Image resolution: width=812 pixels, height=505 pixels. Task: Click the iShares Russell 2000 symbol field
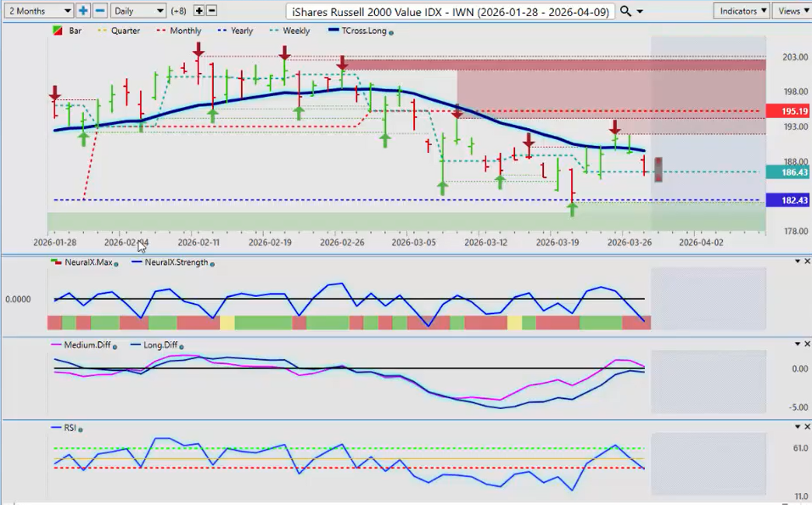point(450,12)
